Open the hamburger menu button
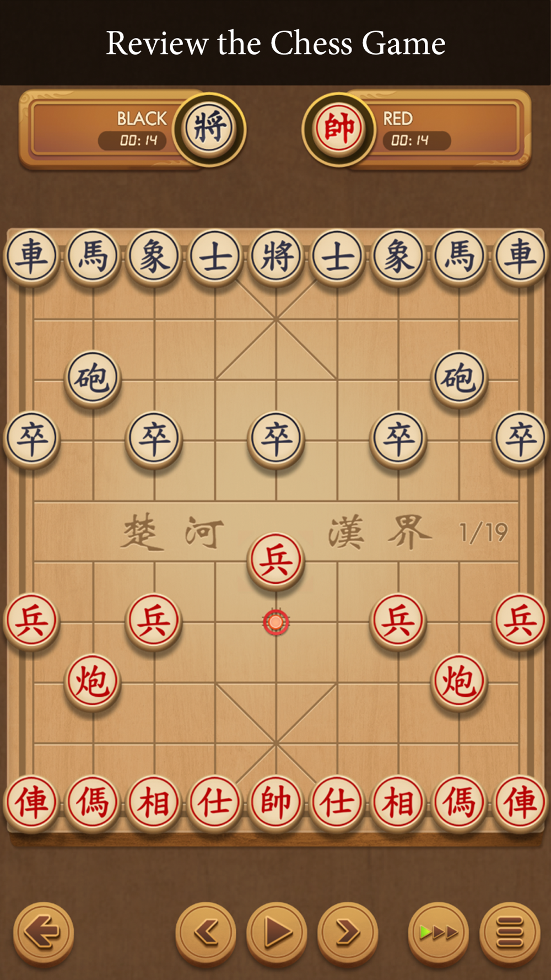This screenshot has width=551, height=980. coord(510,933)
